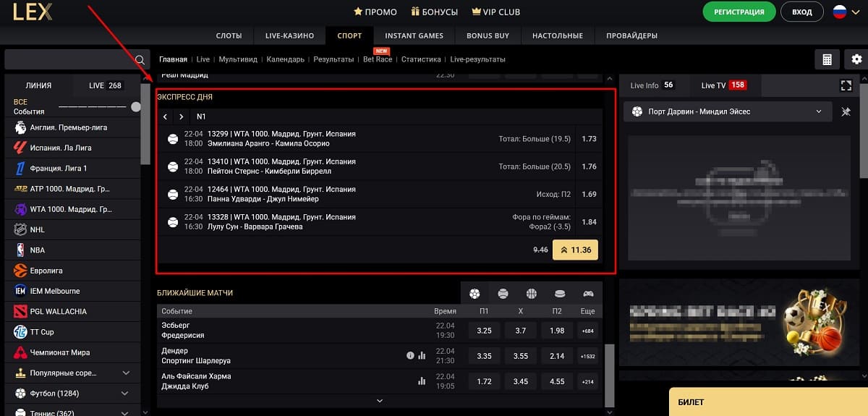The height and width of the screenshot is (416, 868).
Task: Pin the Port Darwin match widget
Action: coord(846,111)
